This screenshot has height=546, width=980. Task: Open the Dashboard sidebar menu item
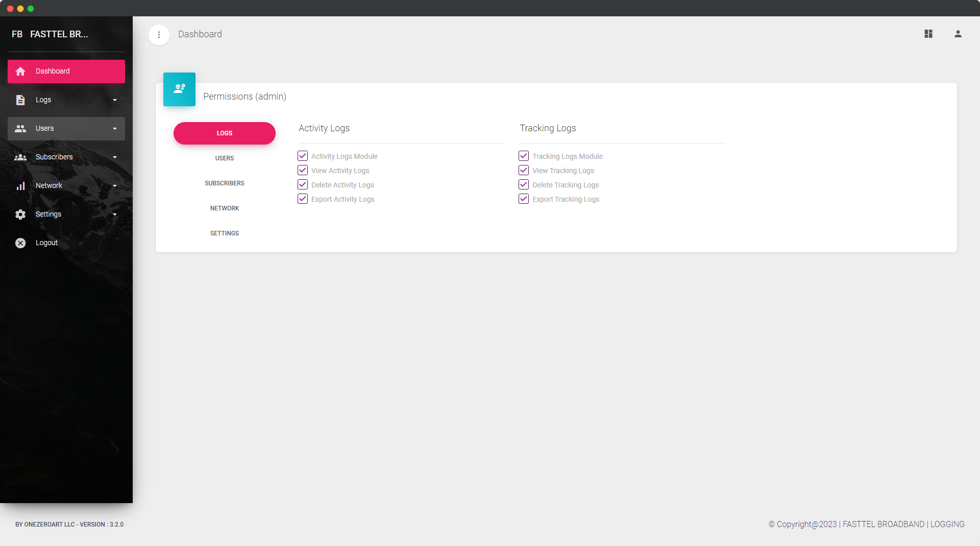(x=66, y=72)
